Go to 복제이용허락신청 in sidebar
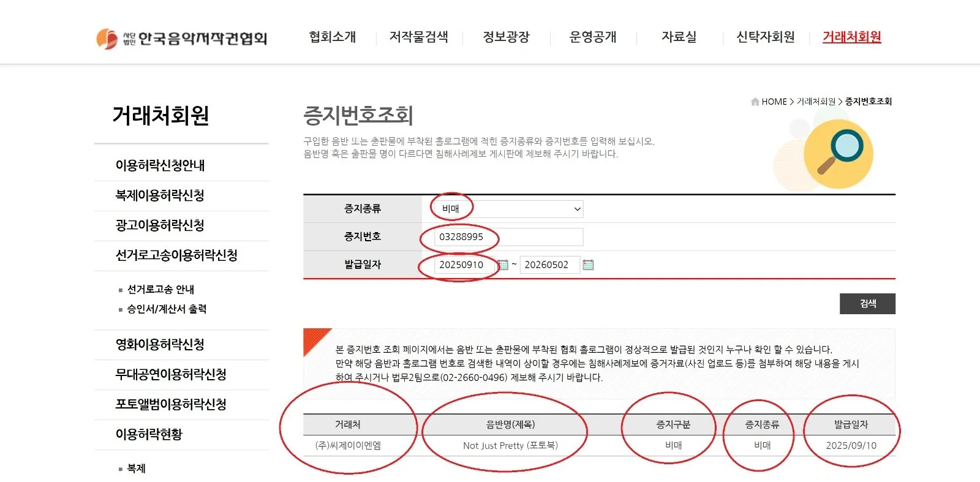This screenshot has height=482, width=980. pos(160,195)
